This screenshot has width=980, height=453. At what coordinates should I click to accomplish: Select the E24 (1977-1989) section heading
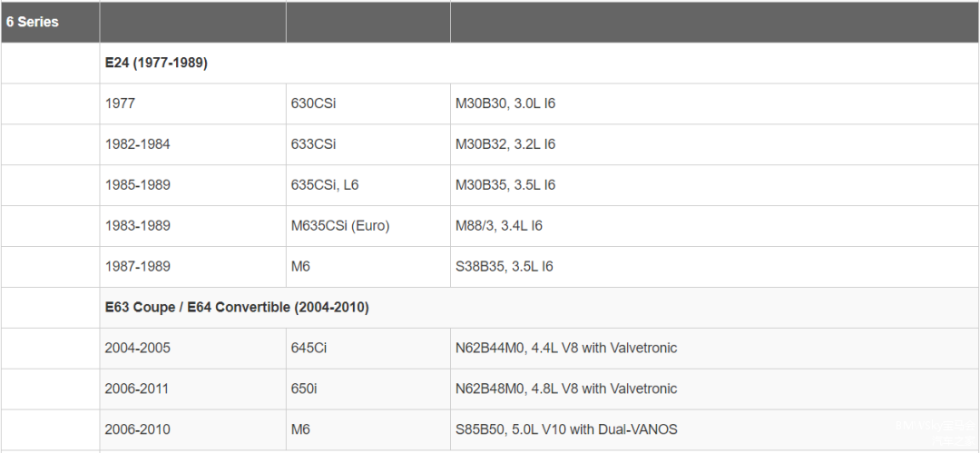[x=156, y=63]
